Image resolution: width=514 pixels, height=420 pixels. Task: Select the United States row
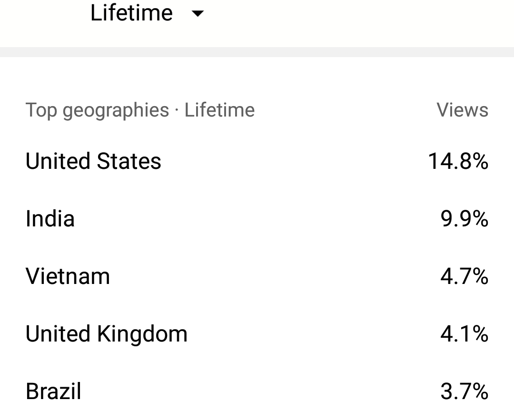(257, 161)
